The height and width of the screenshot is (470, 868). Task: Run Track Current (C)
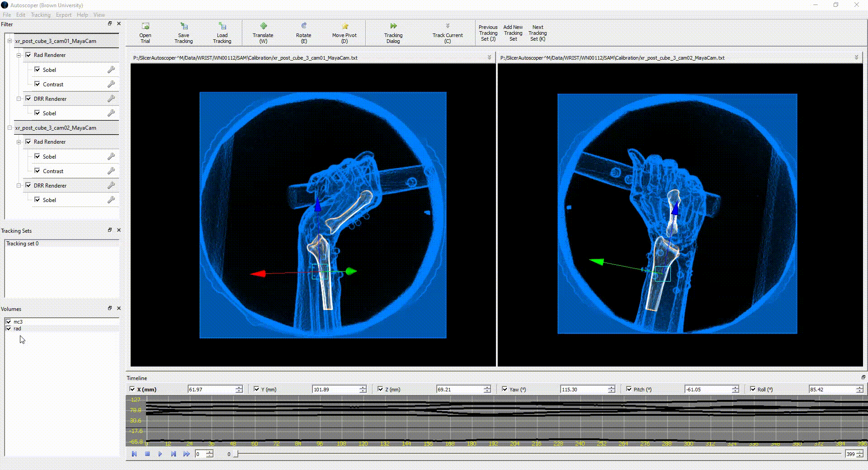[x=448, y=33]
